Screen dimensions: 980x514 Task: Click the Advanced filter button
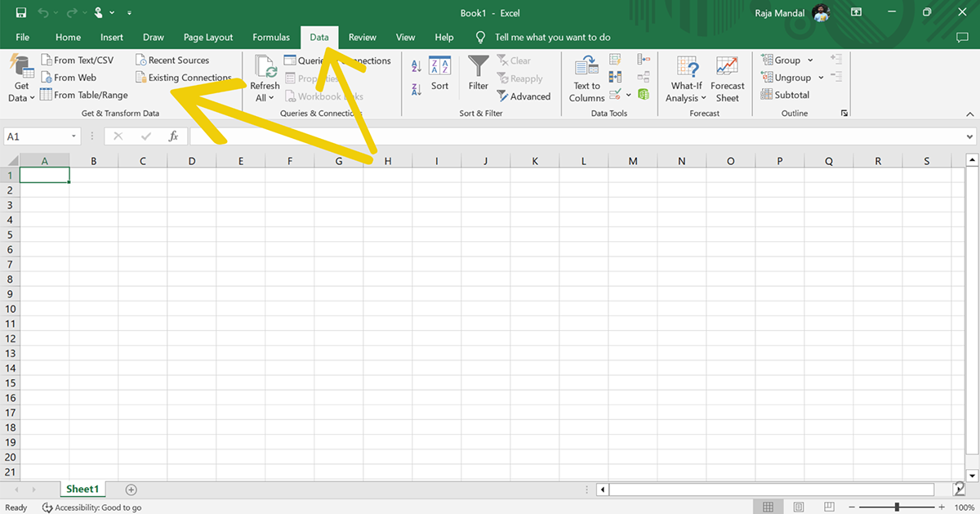(523, 96)
